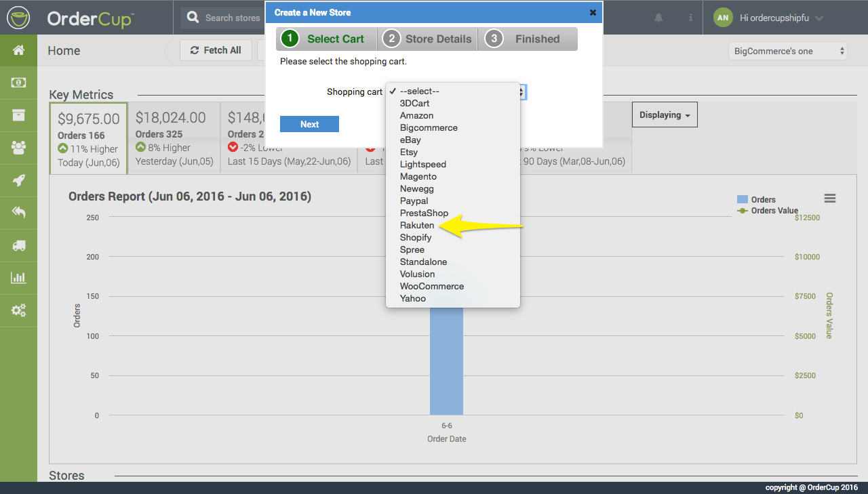Select Bigcommerce from the cart list
The image size is (868, 494).
[453, 127]
